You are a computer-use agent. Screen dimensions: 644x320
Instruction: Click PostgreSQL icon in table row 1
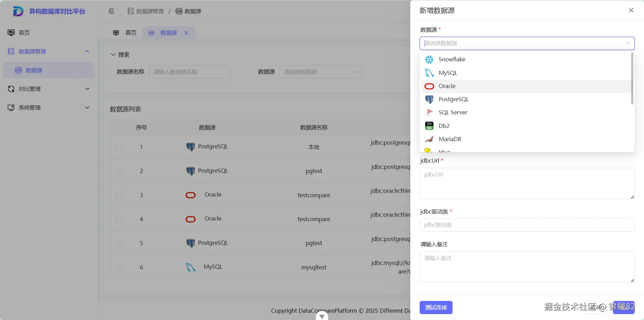tap(190, 147)
